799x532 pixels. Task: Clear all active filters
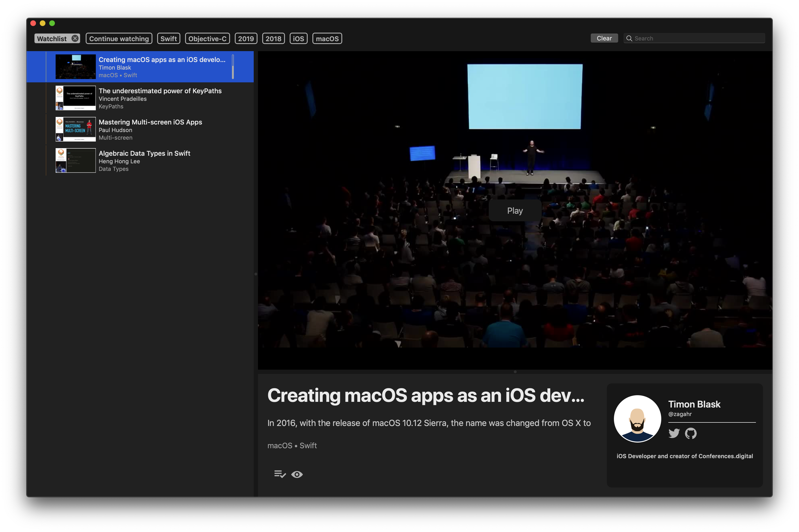pyautogui.click(x=604, y=38)
